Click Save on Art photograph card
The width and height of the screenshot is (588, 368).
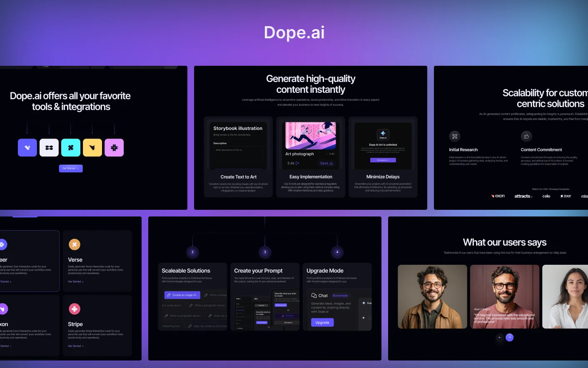pos(326,163)
